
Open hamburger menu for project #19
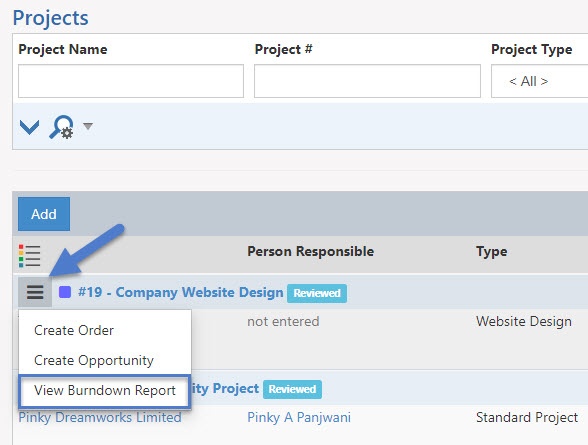35,292
